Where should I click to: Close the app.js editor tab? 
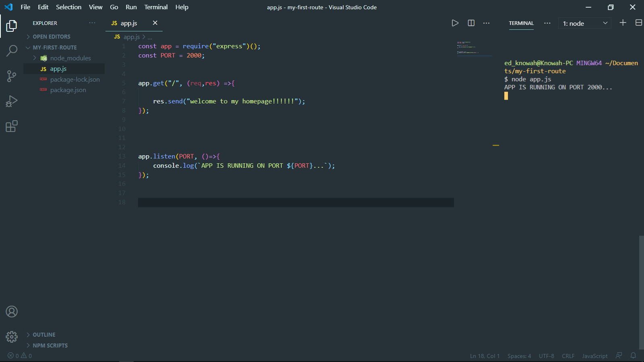[155, 23]
